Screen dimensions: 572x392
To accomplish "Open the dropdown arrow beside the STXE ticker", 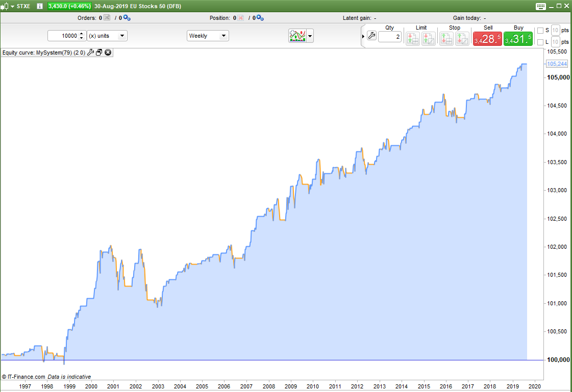I will tap(12, 7).
